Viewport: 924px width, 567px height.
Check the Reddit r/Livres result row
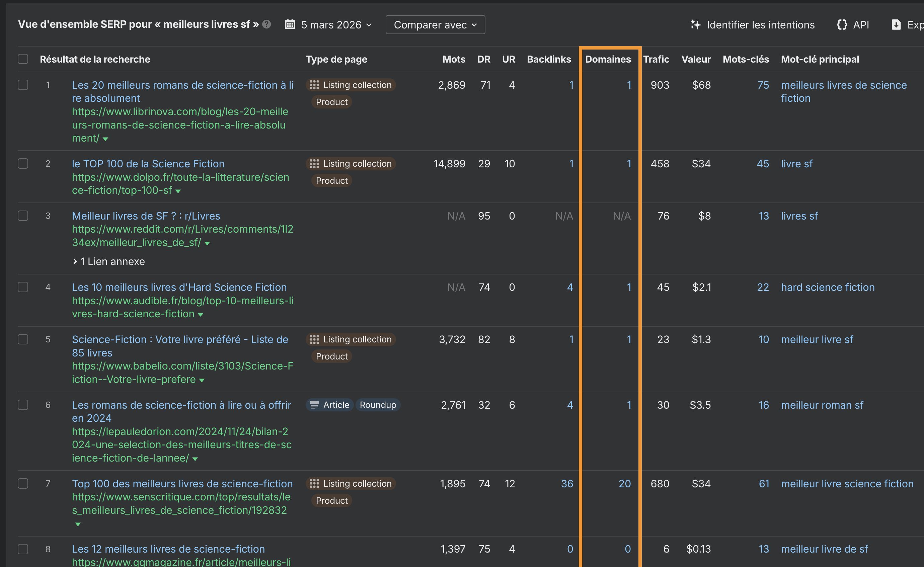(23, 216)
